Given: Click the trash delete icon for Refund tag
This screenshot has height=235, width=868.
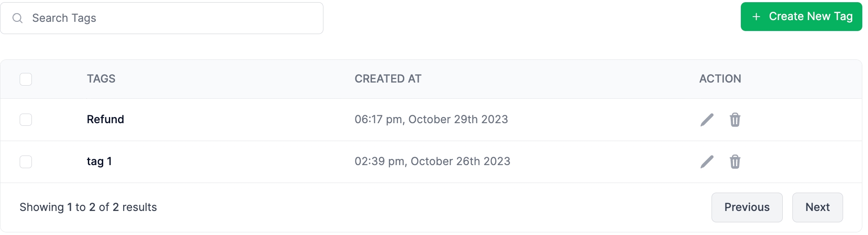Looking at the screenshot, I should click(735, 120).
